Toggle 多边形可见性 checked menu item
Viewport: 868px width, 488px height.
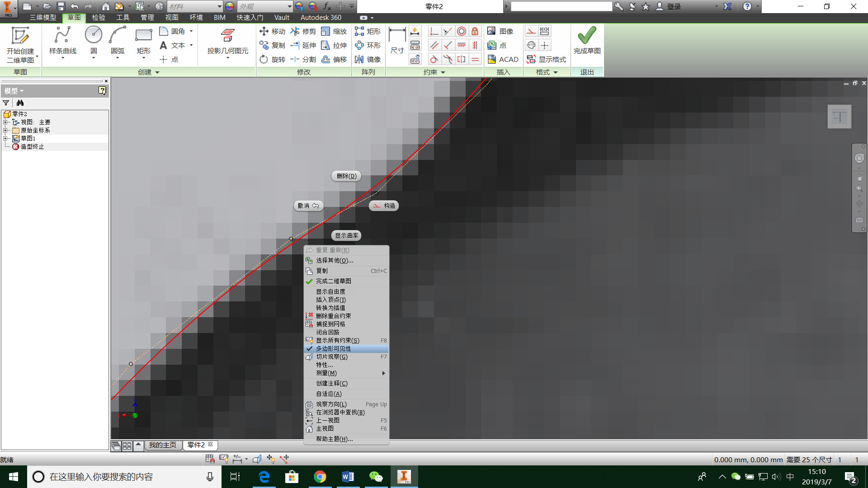tap(346, 349)
